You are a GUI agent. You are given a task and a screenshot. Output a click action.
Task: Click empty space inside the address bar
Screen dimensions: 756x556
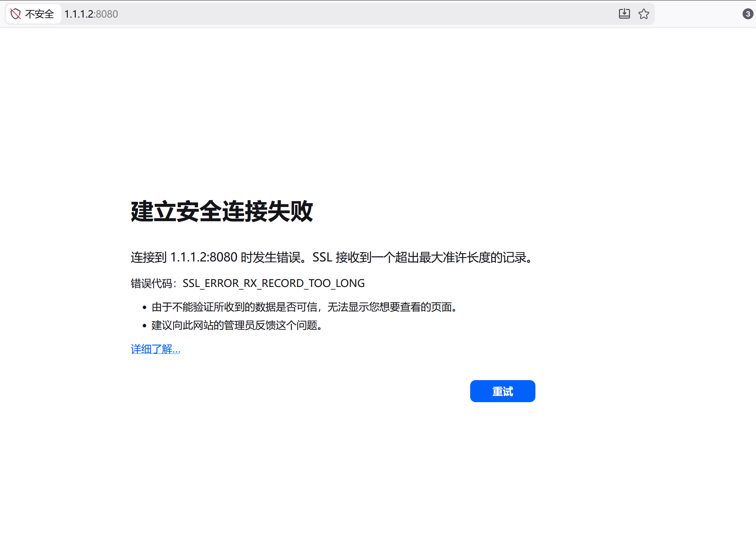(345, 14)
